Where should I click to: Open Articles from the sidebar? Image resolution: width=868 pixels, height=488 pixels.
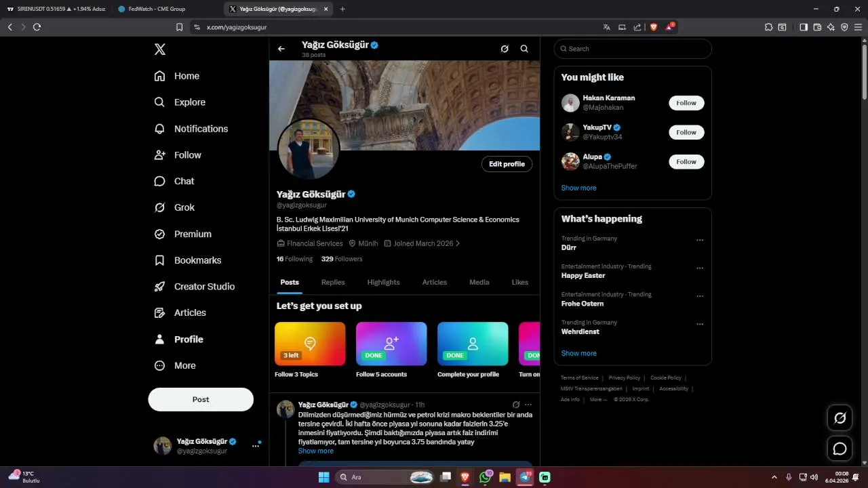point(180,312)
